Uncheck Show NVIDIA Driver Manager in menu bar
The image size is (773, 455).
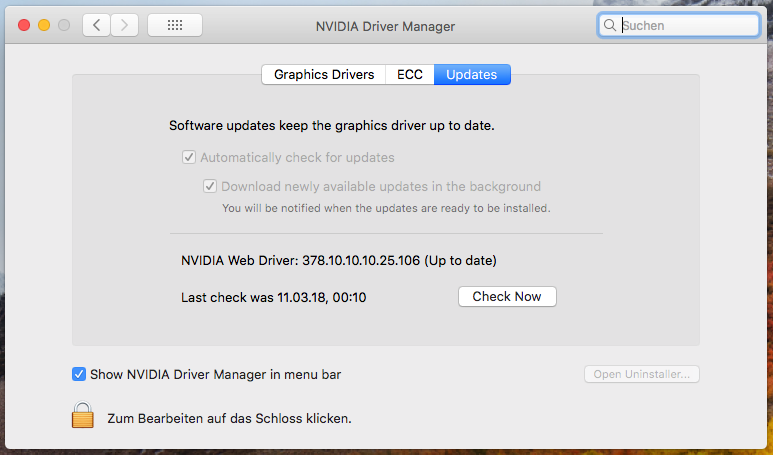click(x=79, y=374)
